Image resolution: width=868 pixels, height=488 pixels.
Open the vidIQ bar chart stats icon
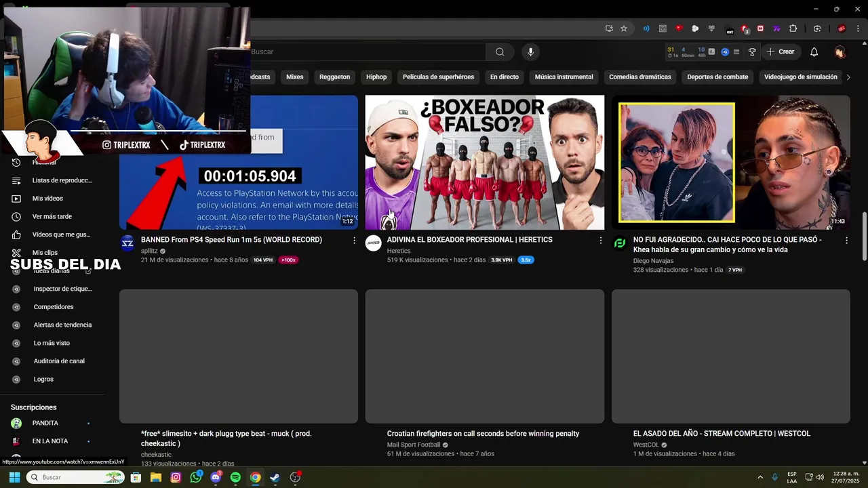click(711, 52)
